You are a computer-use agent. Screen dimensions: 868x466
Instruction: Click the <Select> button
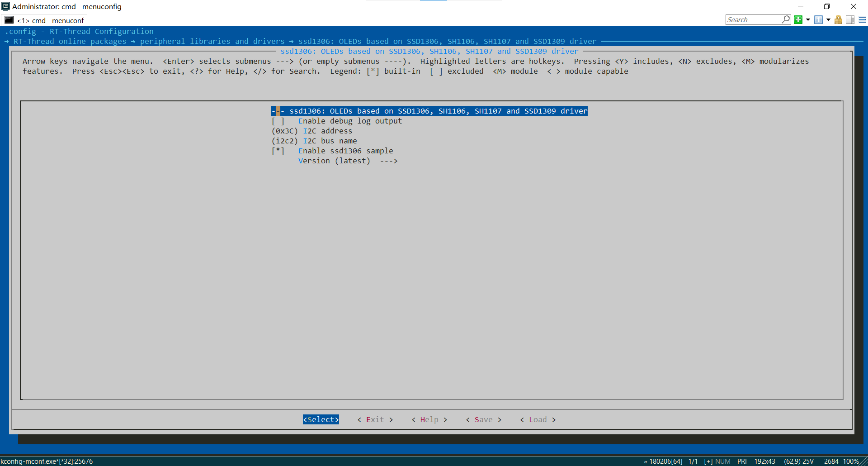pos(321,420)
